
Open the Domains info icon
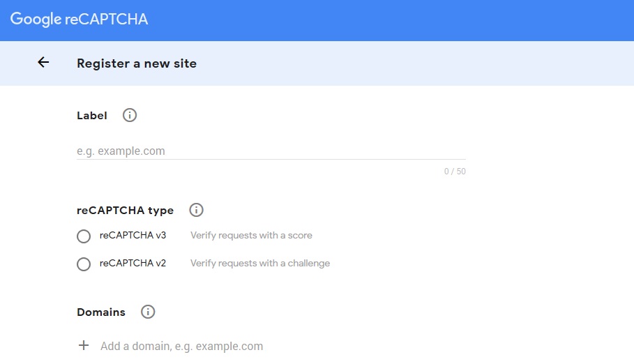pyautogui.click(x=148, y=312)
